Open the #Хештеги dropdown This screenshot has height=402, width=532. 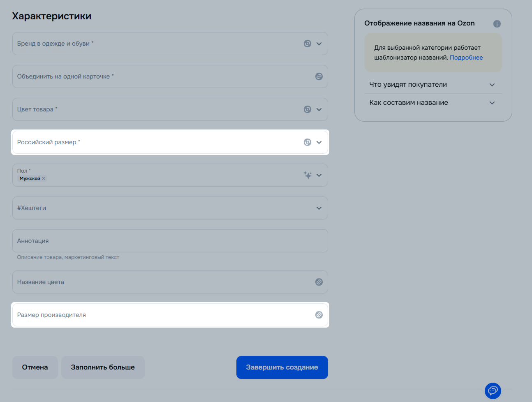click(x=319, y=208)
